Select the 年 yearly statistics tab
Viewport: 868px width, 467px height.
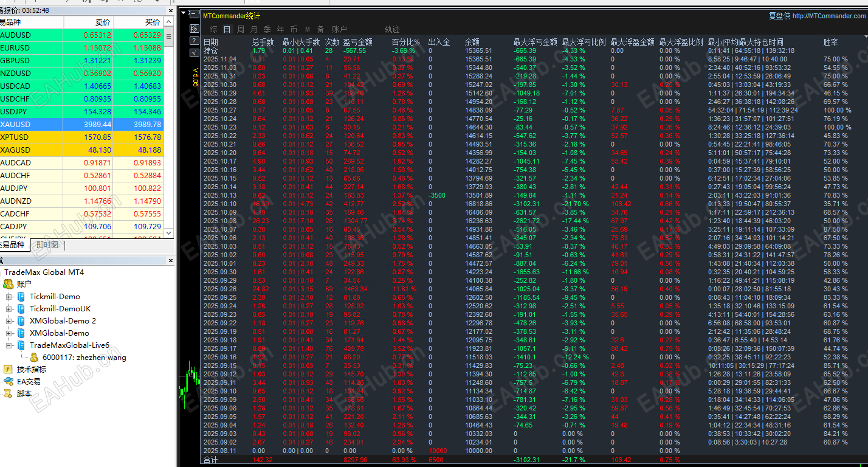point(280,29)
